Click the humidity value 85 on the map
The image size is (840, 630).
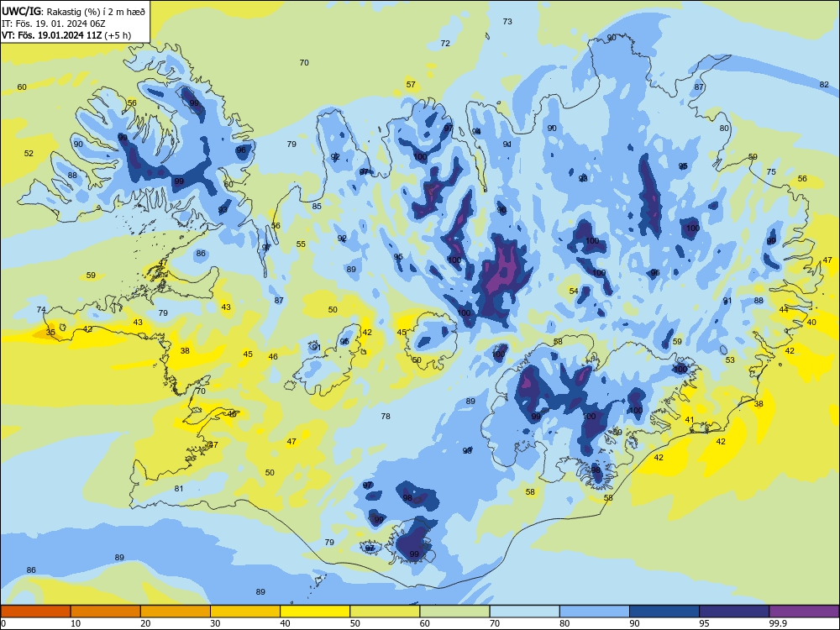[x=317, y=207]
